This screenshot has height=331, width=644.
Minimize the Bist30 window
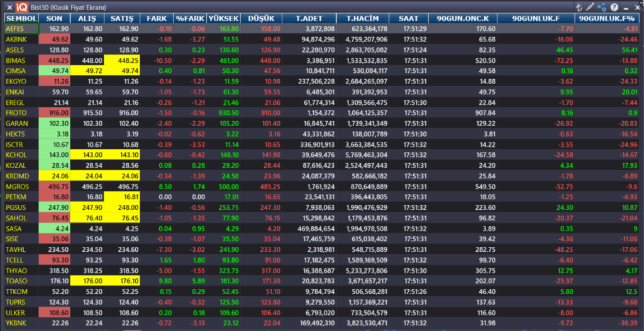click(x=626, y=8)
